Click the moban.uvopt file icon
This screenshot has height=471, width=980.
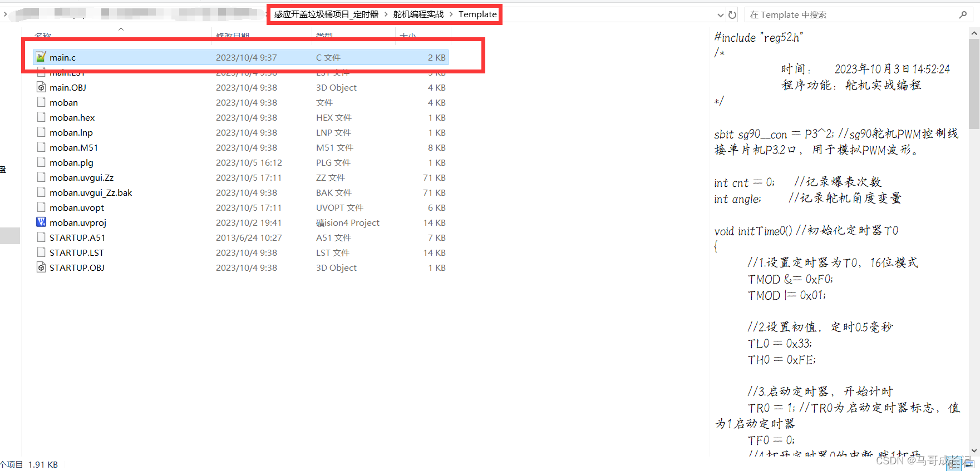(x=41, y=207)
